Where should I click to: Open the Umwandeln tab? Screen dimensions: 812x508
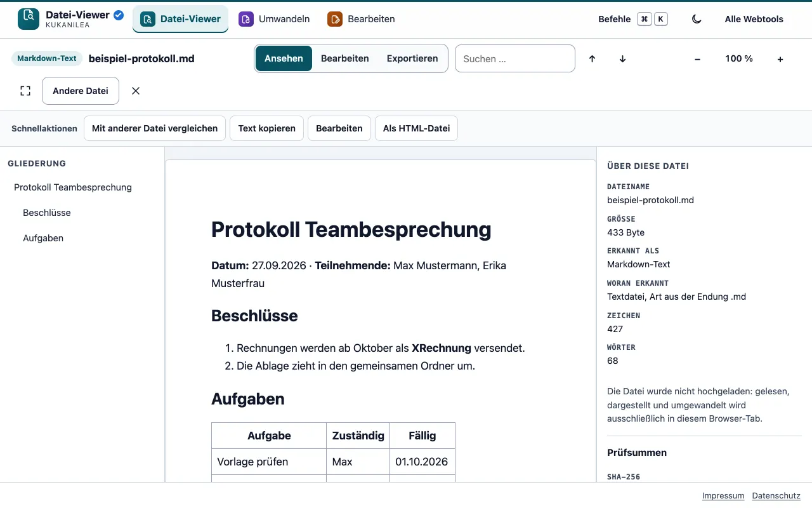[x=275, y=19]
